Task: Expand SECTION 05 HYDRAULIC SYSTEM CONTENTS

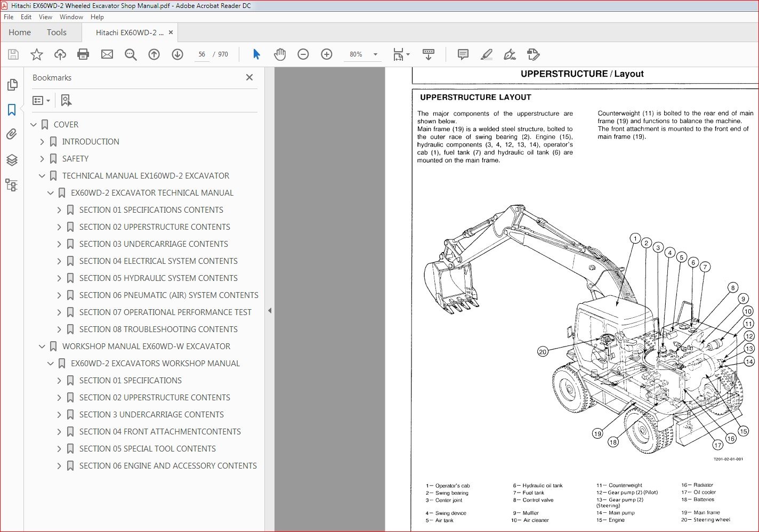Action: 59,278
